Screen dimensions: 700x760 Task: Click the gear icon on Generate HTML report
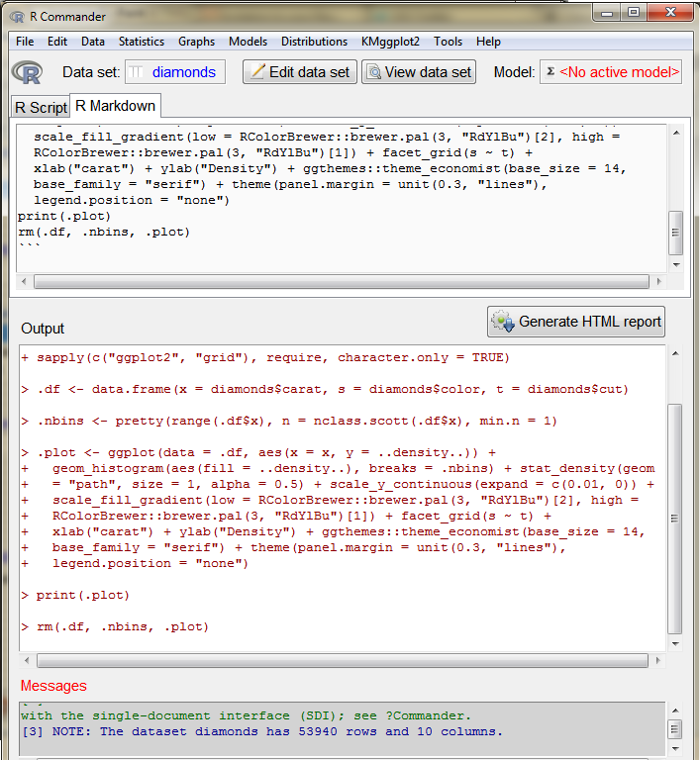click(503, 322)
